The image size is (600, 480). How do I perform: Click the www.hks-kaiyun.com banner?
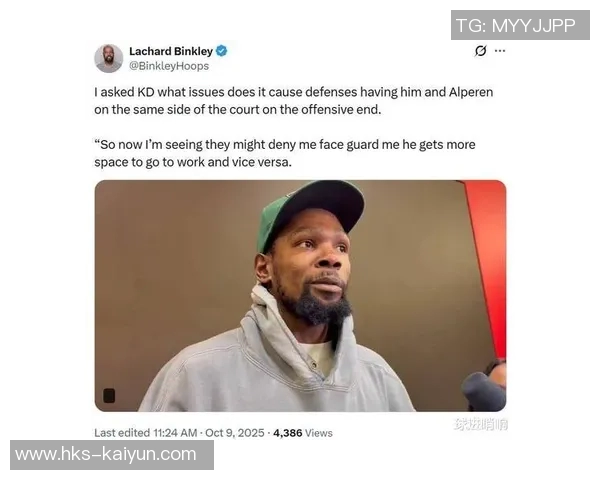[x=112, y=455]
